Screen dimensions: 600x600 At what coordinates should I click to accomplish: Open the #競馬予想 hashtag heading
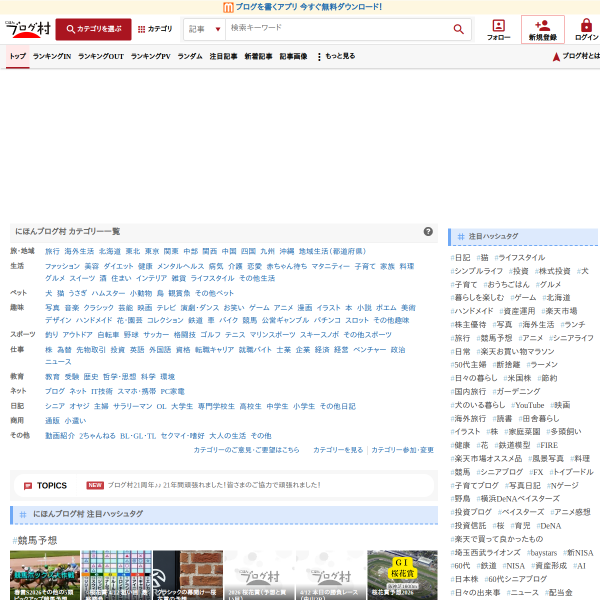[35, 540]
